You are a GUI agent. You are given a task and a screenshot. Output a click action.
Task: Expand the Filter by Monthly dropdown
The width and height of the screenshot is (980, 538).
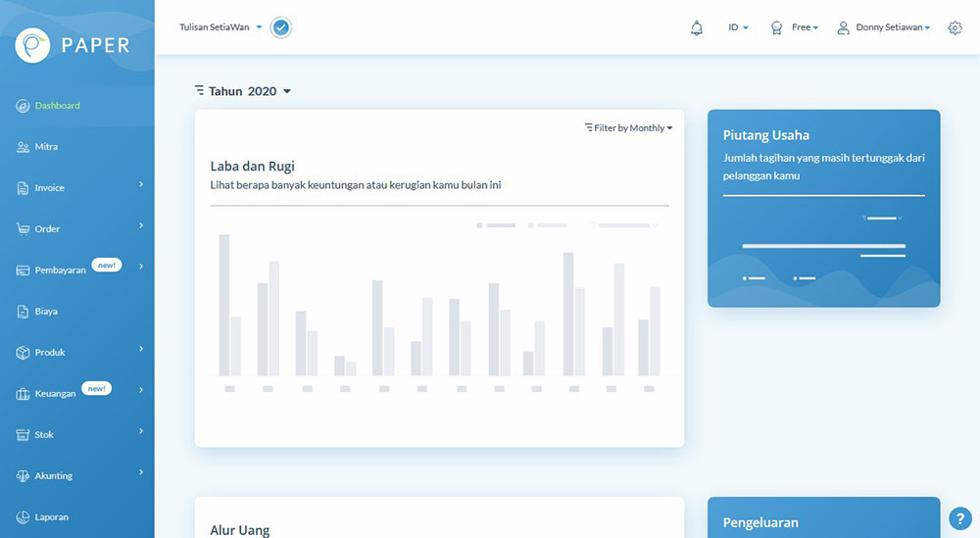[628, 128]
